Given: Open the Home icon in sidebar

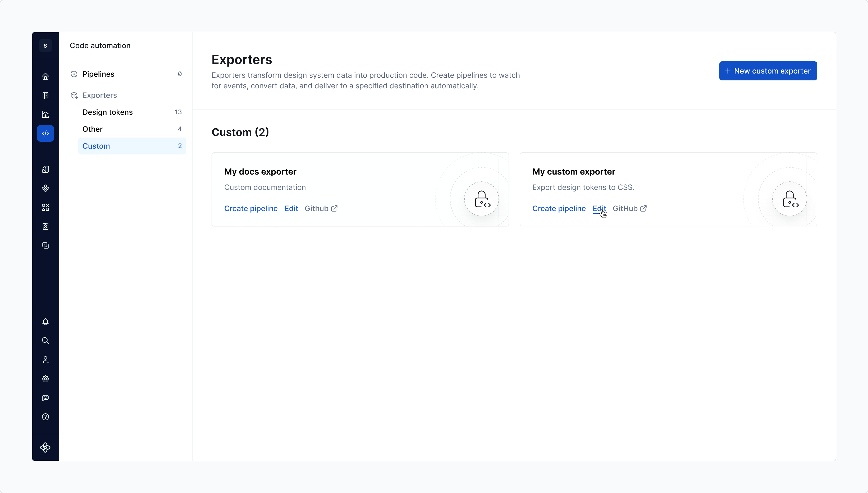Looking at the screenshot, I should coord(45,76).
